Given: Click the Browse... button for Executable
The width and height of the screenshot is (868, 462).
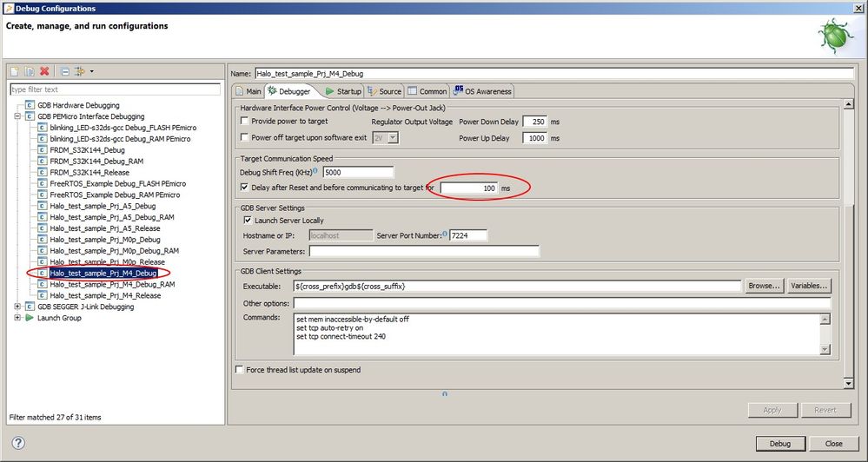Looking at the screenshot, I should (764, 286).
